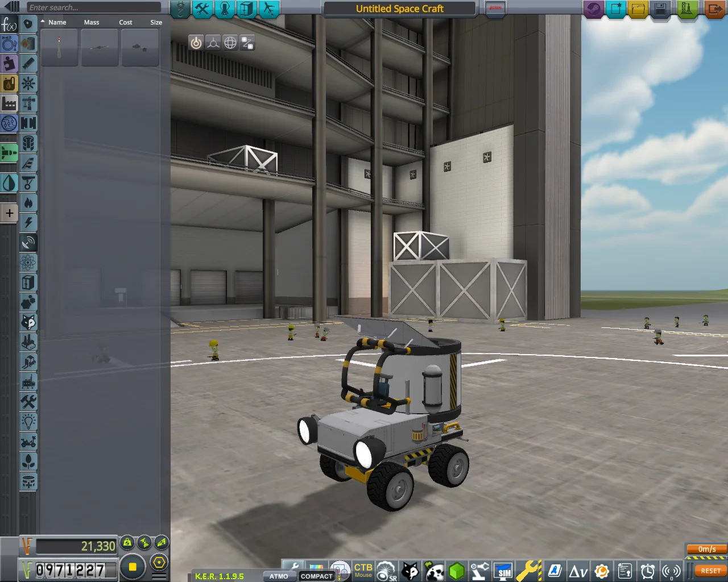
Task: Open the space plane tab in top bar
Action: click(x=268, y=9)
